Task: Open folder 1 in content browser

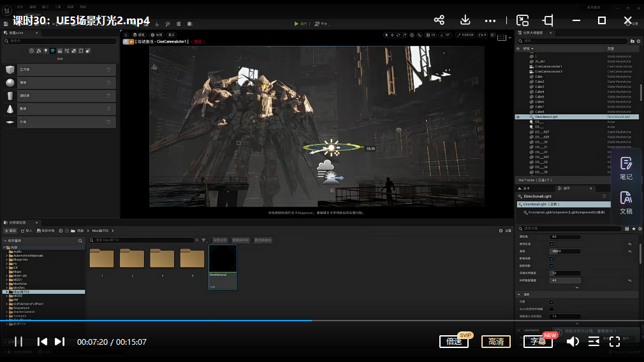Action: click(x=102, y=258)
